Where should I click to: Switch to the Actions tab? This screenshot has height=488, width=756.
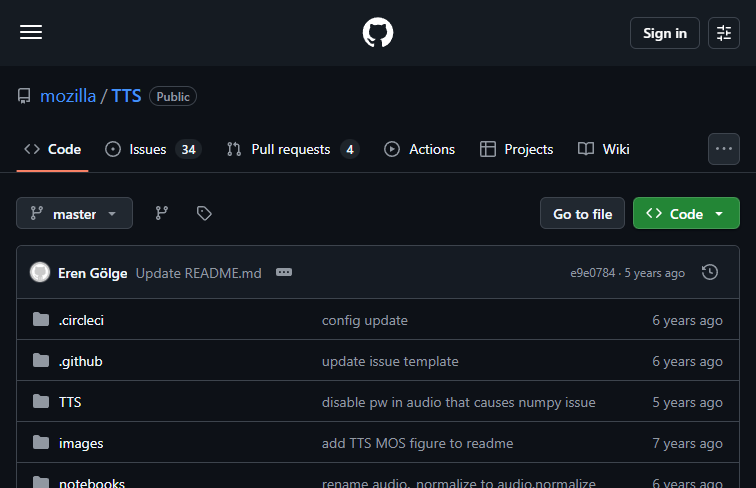[x=419, y=149]
